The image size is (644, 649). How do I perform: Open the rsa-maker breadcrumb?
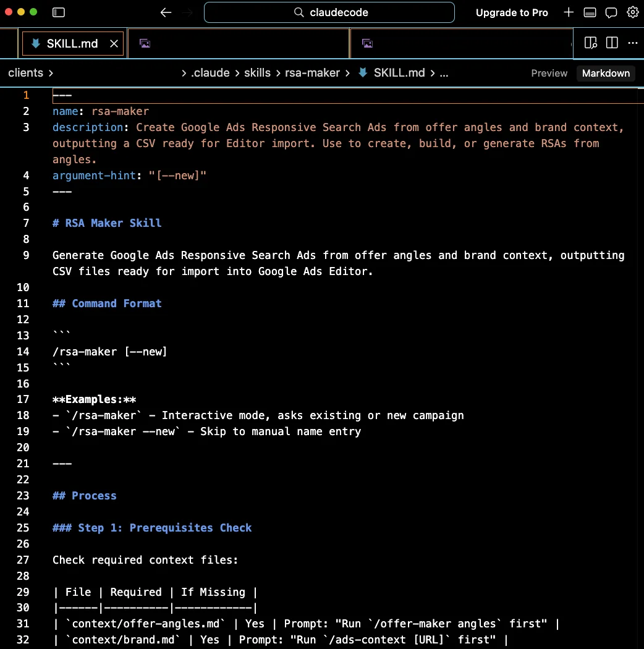(x=312, y=73)
